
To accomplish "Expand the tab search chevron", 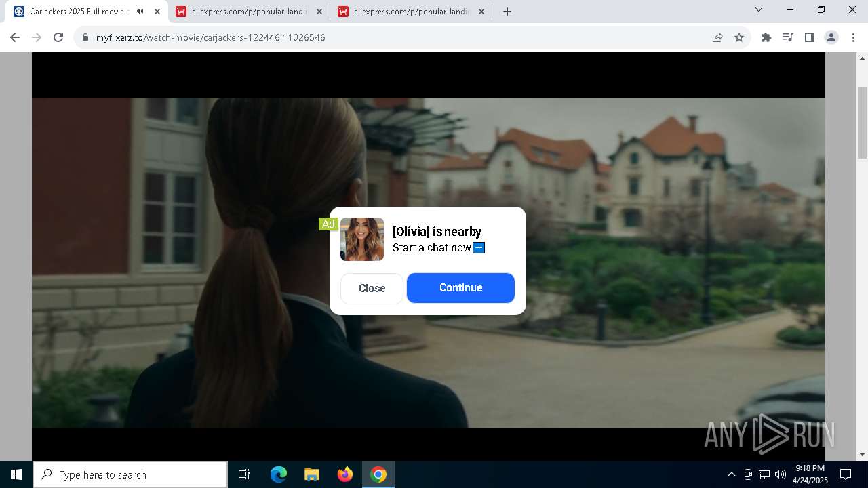I will point(759,10).
